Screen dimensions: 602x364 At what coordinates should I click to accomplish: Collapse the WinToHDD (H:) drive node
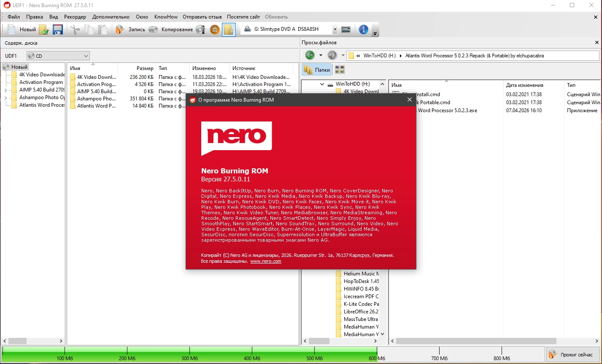322,84
